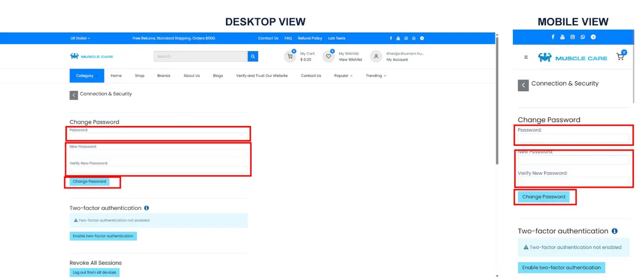Click the My Account user avatar icon
The height and width of the screenshot is (278, 644).
(376, 56)
